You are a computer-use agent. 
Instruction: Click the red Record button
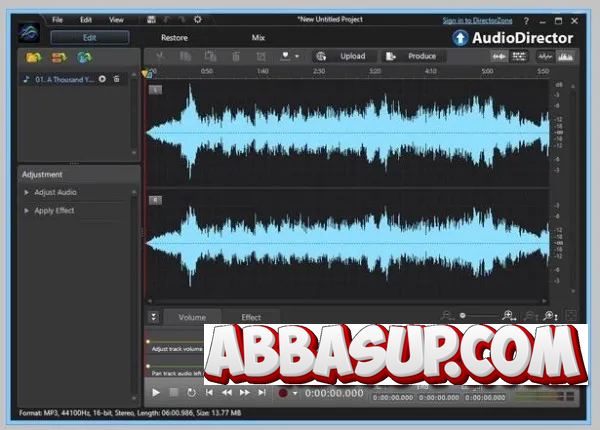coord(283,393)
